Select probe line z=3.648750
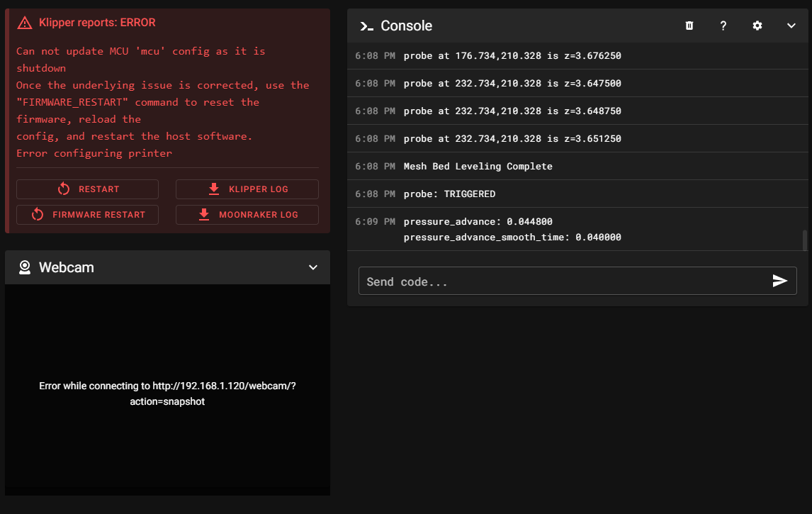 coord(577,111)
